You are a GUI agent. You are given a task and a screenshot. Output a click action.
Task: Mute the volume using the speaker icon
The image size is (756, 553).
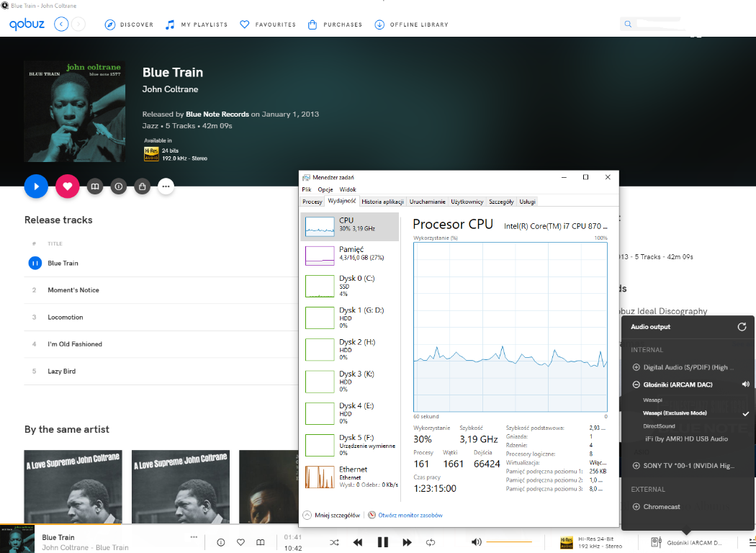point(476,542)
